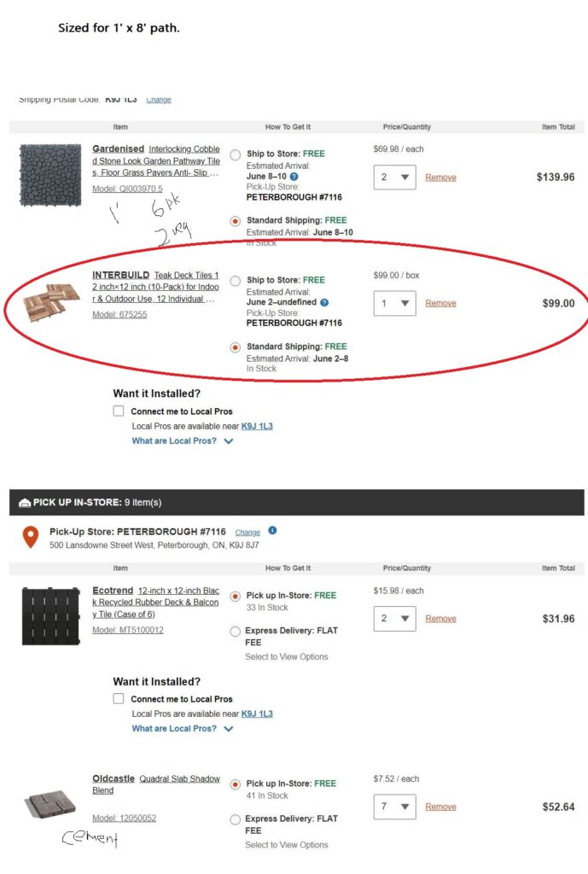Click the info icon beside June 8–10 arrival
Viewport: 588px width, 874px height.
294,176
